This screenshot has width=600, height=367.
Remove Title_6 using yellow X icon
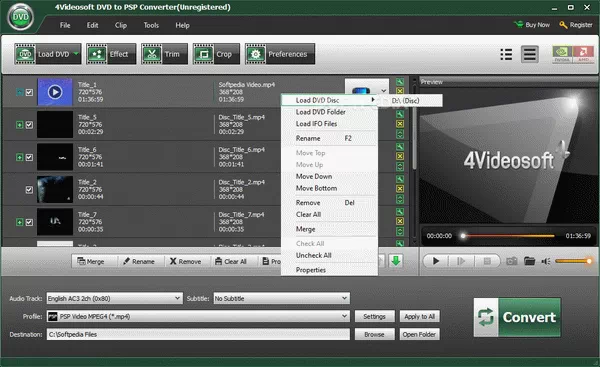click(x=400, y=156)
